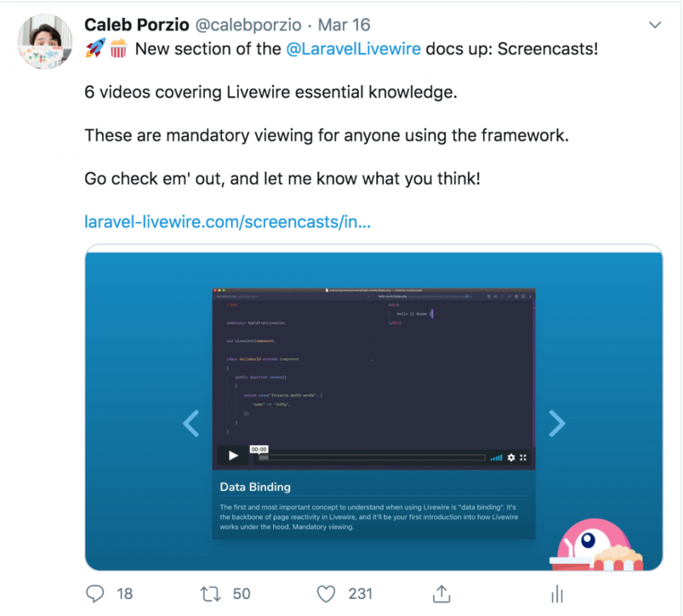Screen dimensions: 683x616
Task: Click the retweet arrows icon
Action: point(210,593)
